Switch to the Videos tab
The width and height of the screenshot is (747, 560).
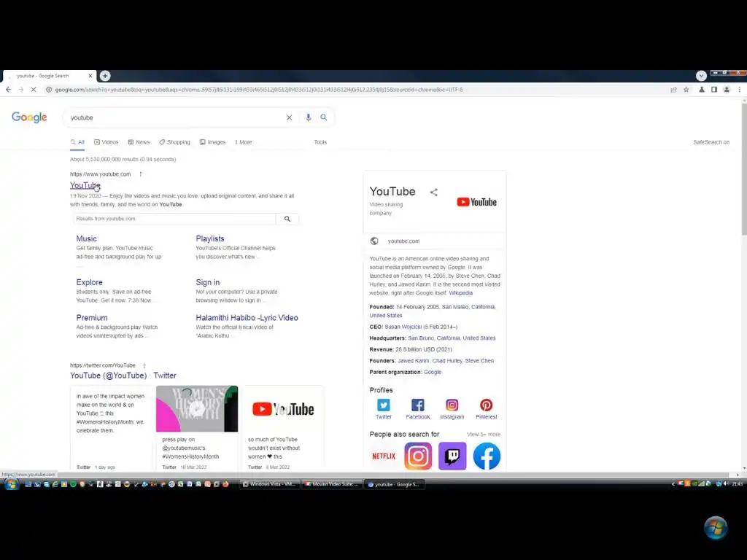[107, 142]
